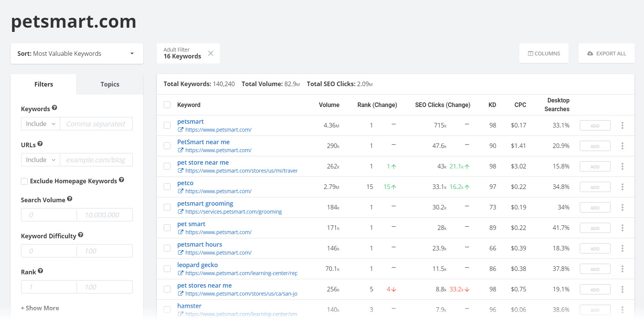Tick the checkbox for petsmart grooming
The width and height of the screenshot is (644, 321).
167,207
